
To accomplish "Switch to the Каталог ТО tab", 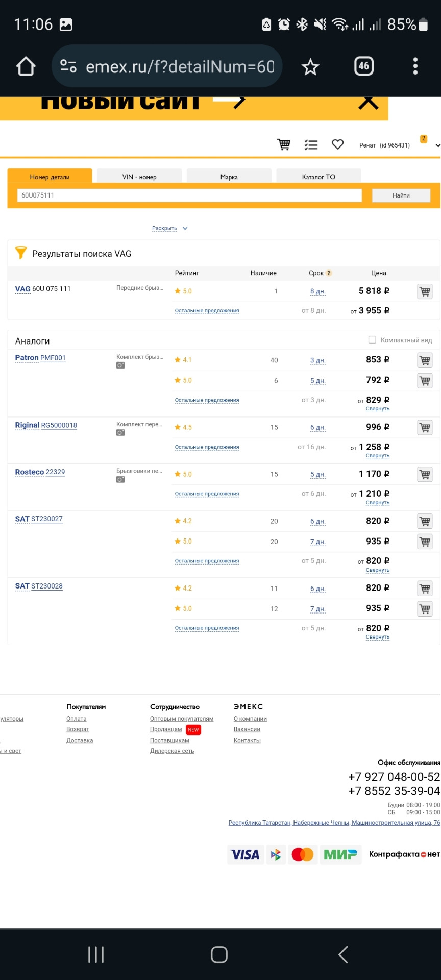I will coord(318,177).
